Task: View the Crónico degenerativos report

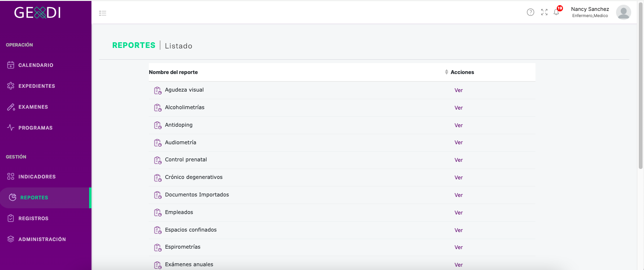Action: 458,177
